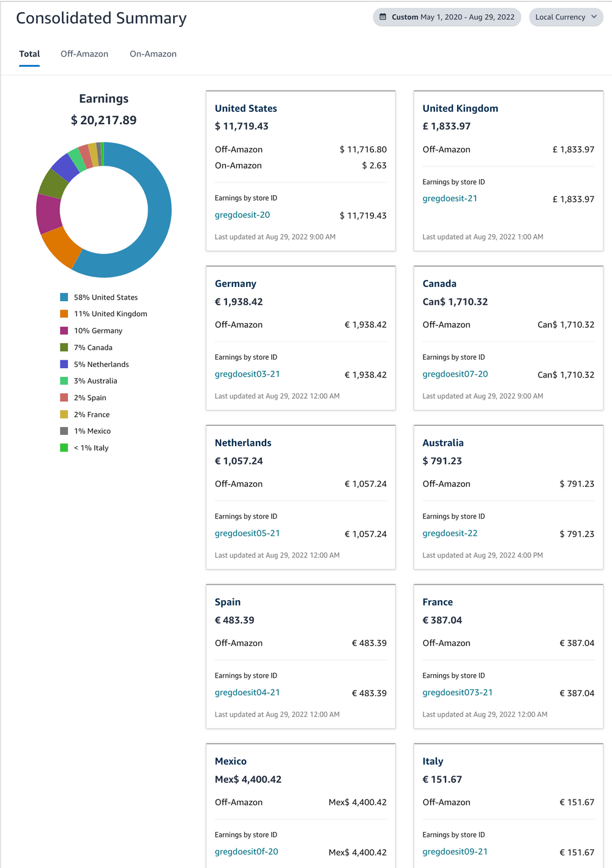Click the blue United States color swatch in legend

click(63, 297)
